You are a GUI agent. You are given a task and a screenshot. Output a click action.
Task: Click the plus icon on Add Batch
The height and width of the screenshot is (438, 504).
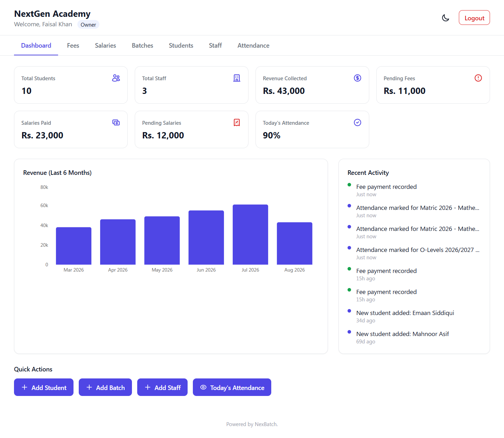[x=89, y=387]
